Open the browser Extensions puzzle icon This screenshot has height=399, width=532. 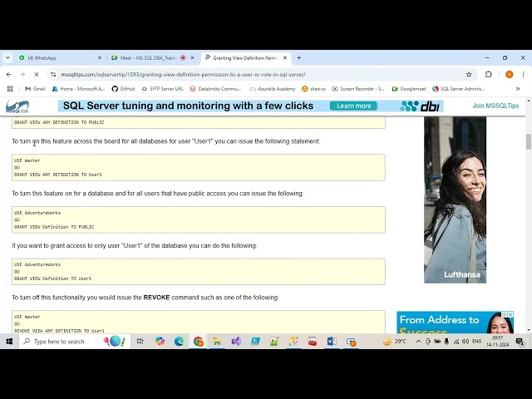[x=489, y=74]
